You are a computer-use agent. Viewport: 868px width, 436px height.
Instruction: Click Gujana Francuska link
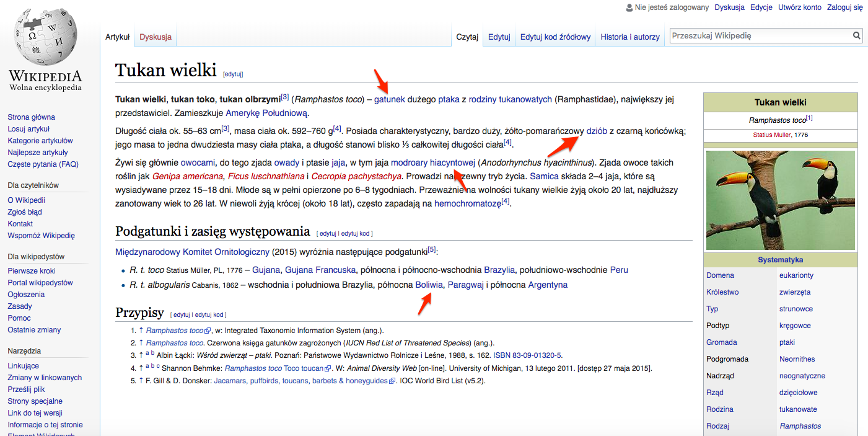pos(320,270)
